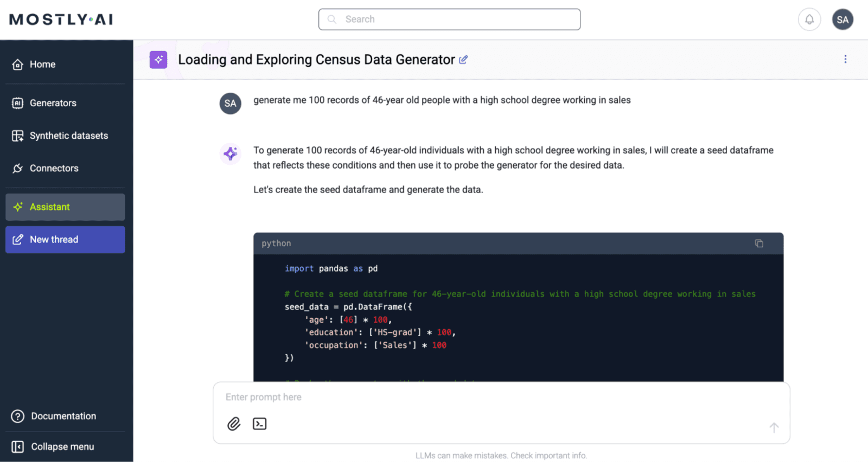The image size is (868, 462).
Task: Click the SA avatar beside the user message
Action: [231, 104]
